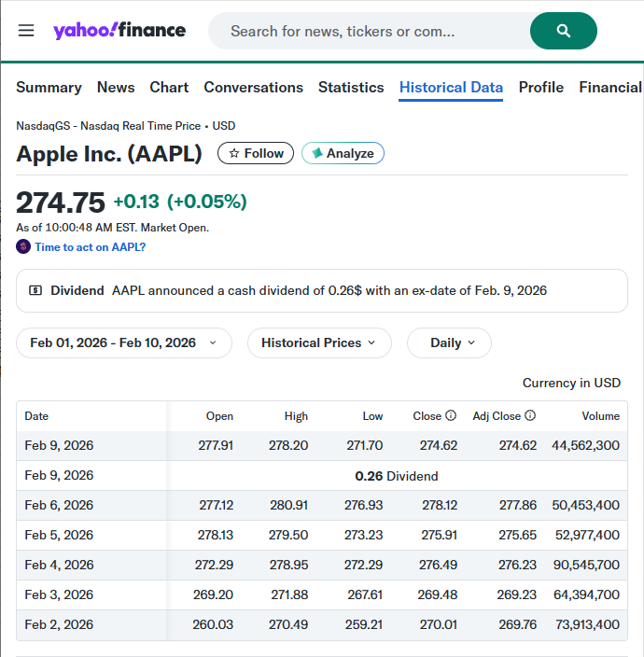Switch to the Chart tab
644x657 pixels.
pos(169,87)
